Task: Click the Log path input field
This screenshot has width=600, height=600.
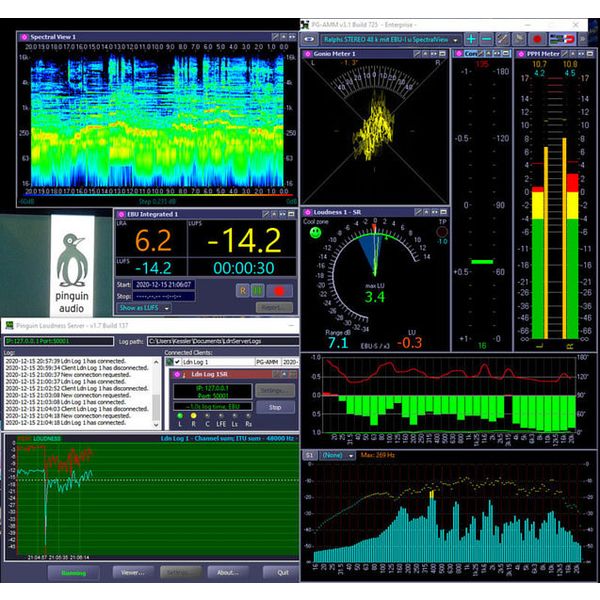Action: pyautogui.click(x=220, y=341)
